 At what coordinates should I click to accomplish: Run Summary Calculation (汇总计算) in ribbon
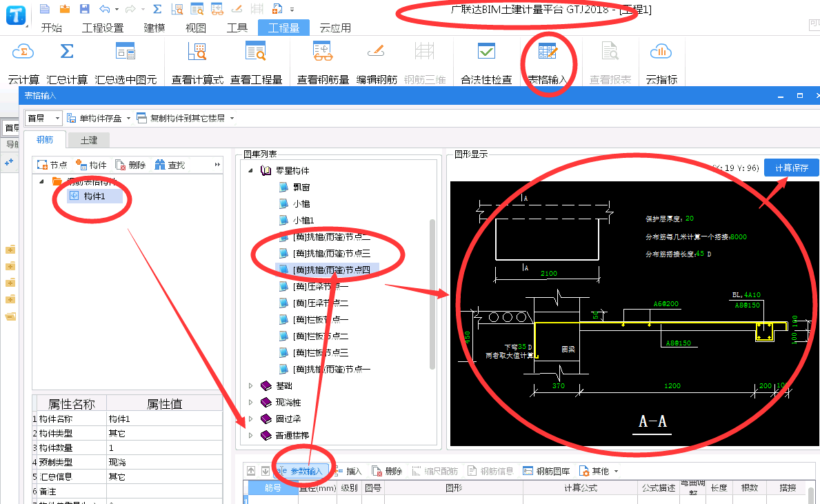click(67, 64)
